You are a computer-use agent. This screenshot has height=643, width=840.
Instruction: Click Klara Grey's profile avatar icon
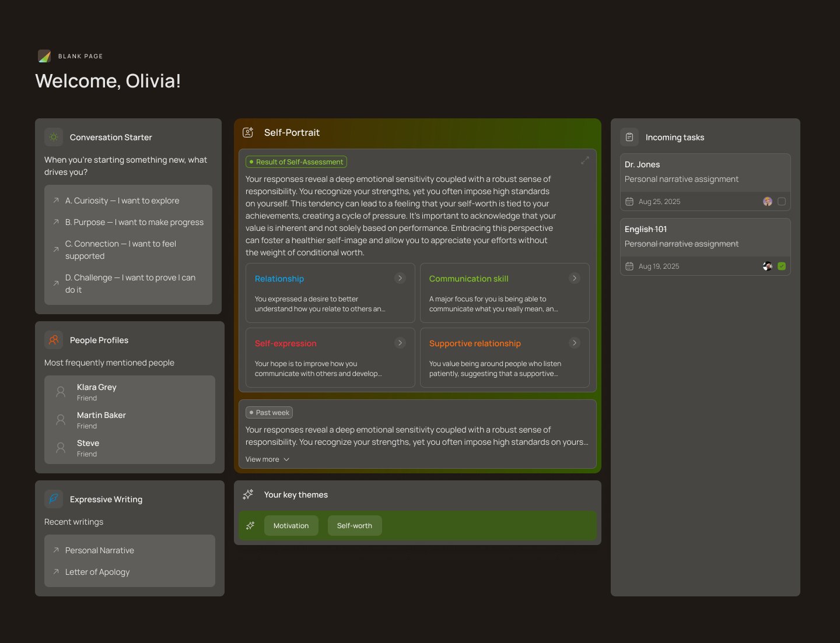click(61, 392)
